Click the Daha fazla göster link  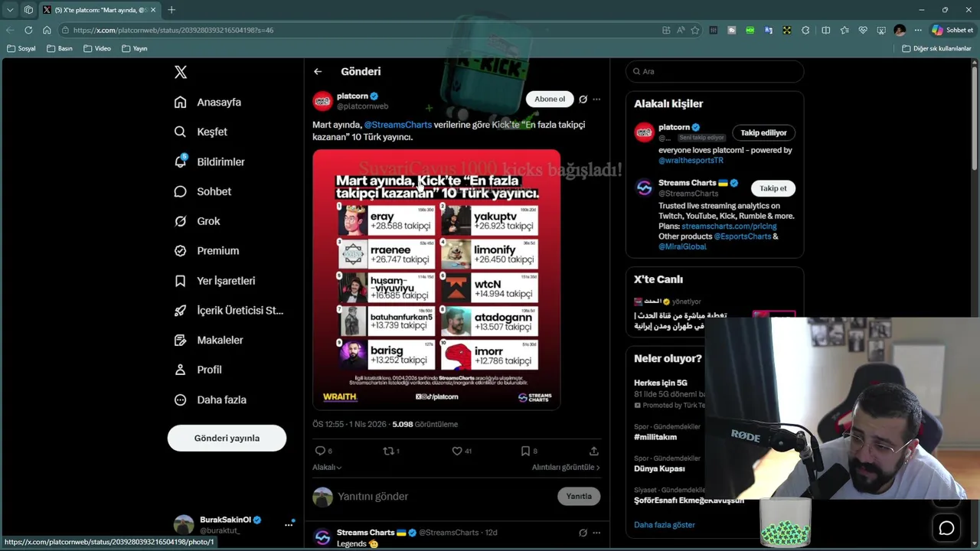[x=665, y=525]
